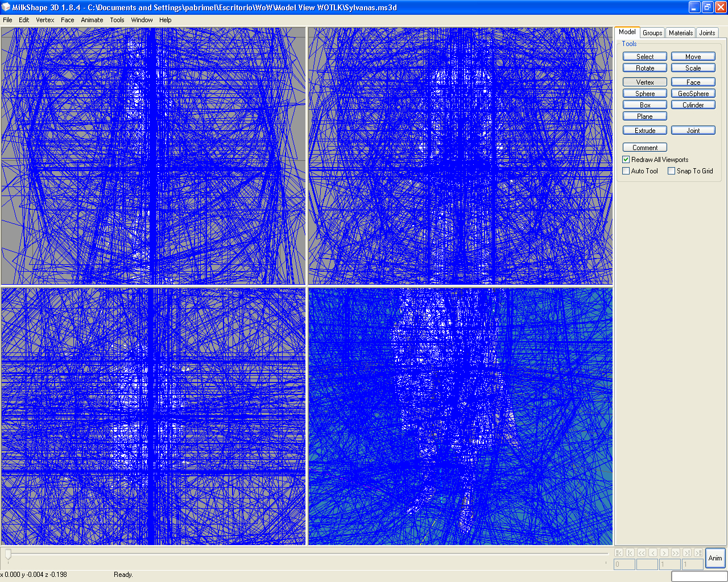728x582 pixels.
Task: Activate the Select tool button
Action: coord(645,56)
